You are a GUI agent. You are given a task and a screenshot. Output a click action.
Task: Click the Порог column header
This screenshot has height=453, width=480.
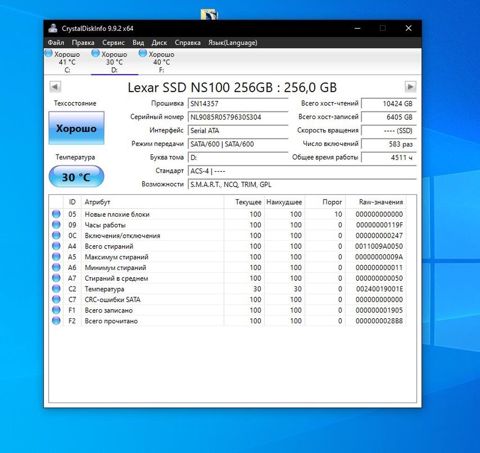coord(325,202)
